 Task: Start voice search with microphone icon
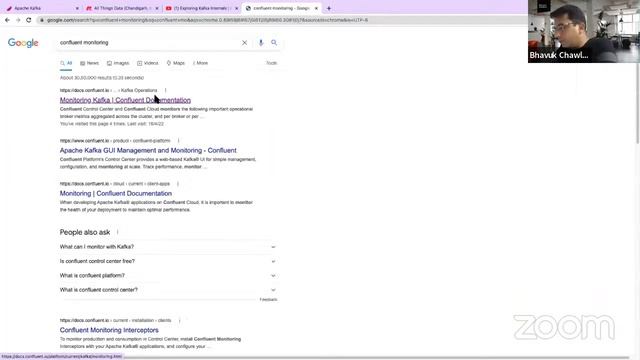(261, 42)
